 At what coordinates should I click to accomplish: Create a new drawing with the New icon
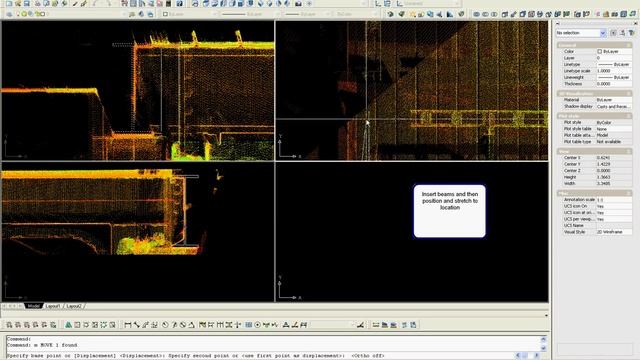tap(9, 3)
